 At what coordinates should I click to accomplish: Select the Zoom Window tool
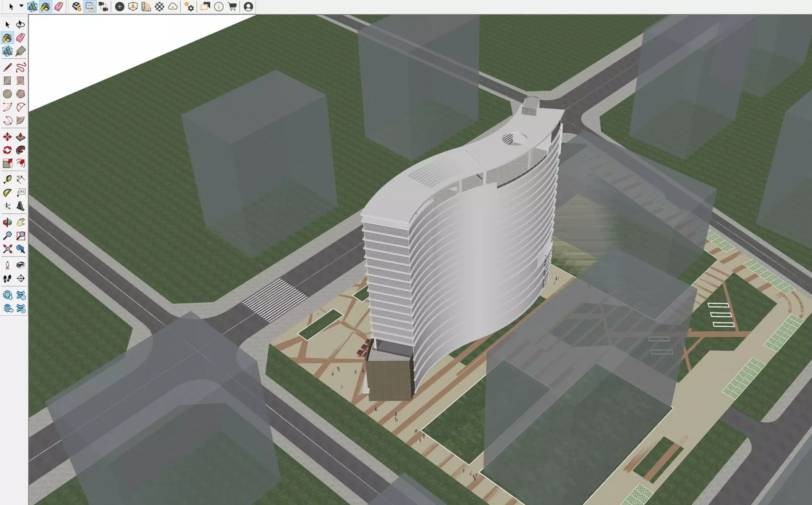21,236
